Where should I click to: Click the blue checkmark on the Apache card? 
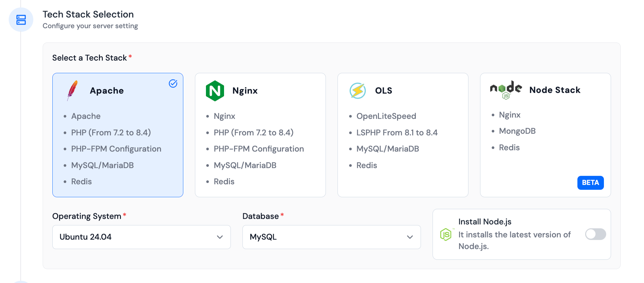coord(173,84)
